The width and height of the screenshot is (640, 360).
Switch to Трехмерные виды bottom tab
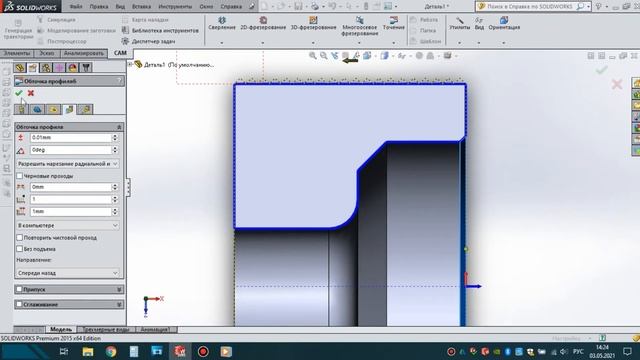click(x=106, y=329)
